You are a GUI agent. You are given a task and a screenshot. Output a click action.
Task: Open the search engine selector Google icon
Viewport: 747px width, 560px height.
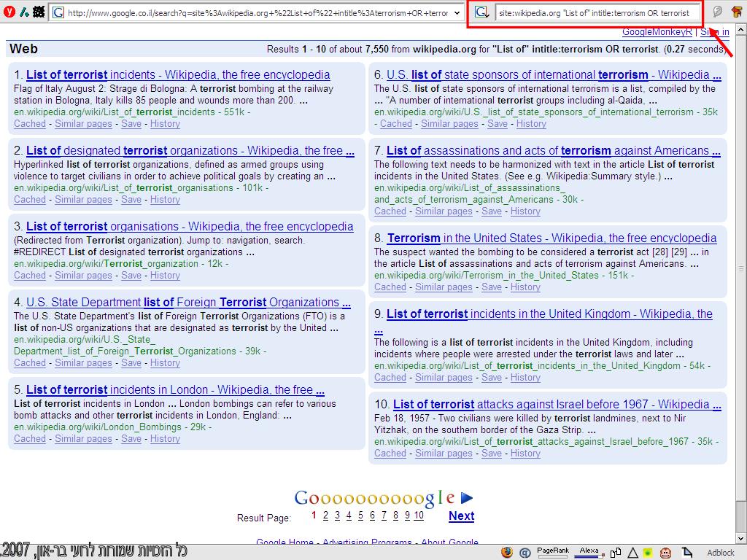point(481,13)
